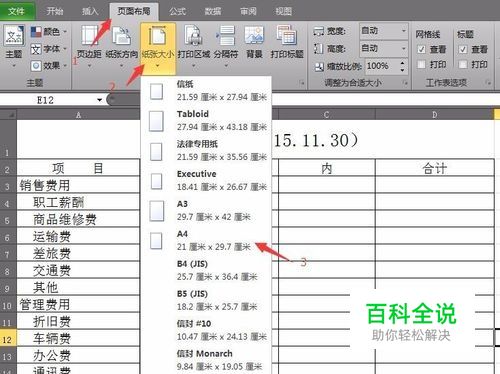Choose 信封 #10 envelope size
Viewport: 500px width, 374px height.
click(x=207, y=330)
